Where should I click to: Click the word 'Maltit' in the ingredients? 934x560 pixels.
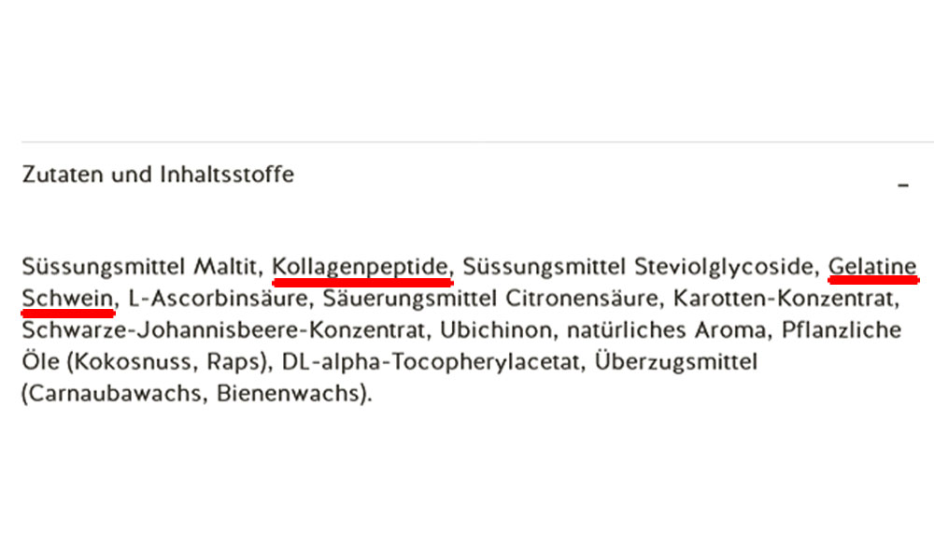[x=224, y=266]
